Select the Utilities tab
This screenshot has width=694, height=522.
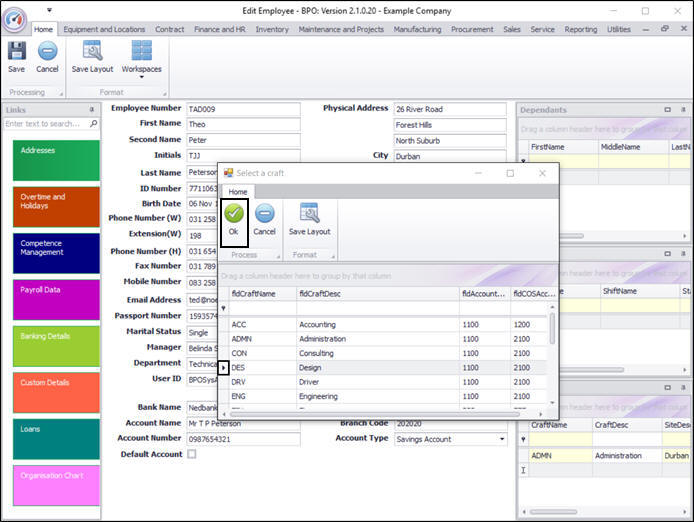tap(619, 29)
